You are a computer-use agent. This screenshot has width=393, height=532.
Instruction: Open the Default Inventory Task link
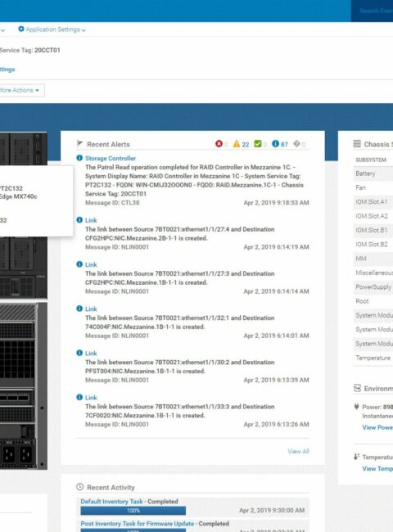pos(111,502)
